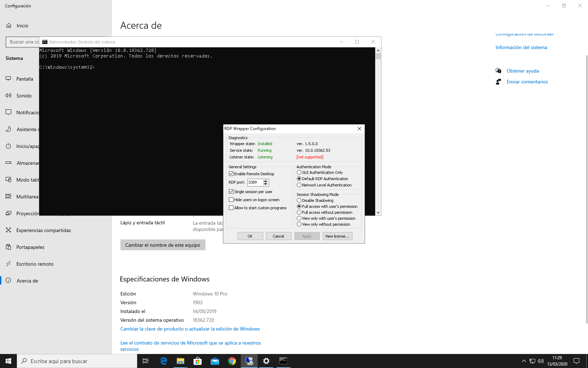Select Full access without permission
The image size is (588, 368).
pyautogui.click(x=299, y=212)
